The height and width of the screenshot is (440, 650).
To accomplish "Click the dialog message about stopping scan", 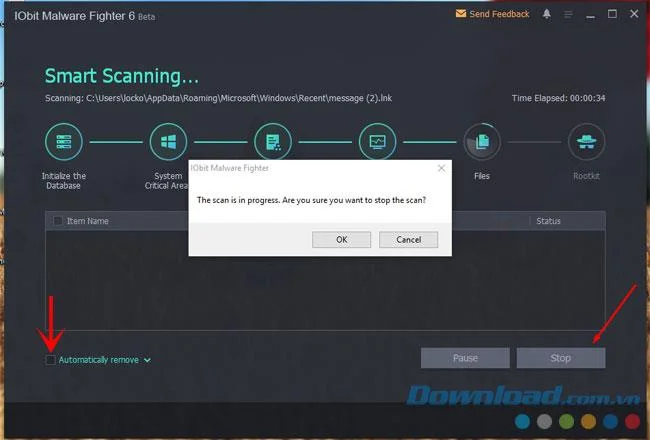I will point(311,200).
